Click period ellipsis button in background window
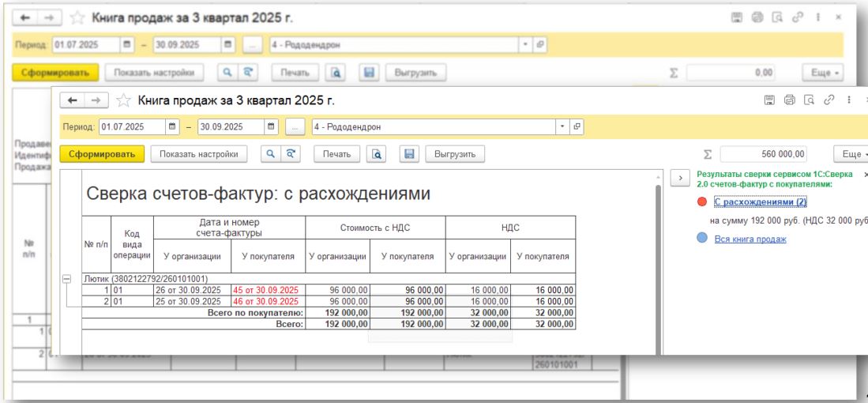Image resolution: width=868 pixels, height=403 pixels. pos(252,44)
